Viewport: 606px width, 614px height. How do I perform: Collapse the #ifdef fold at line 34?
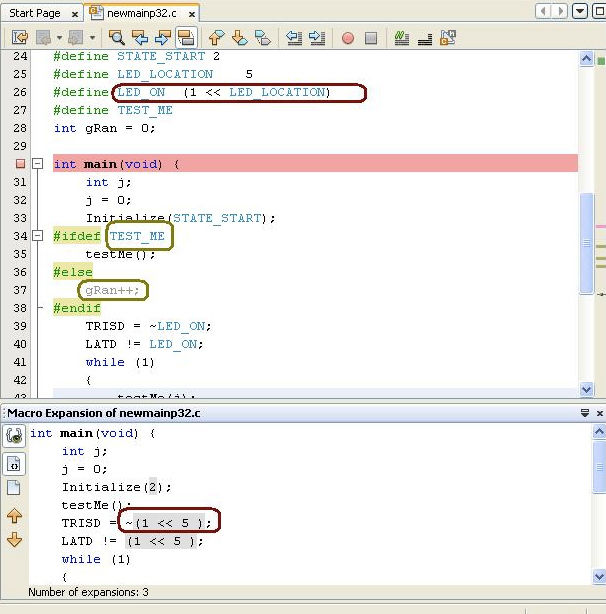(x=37, y=236)
